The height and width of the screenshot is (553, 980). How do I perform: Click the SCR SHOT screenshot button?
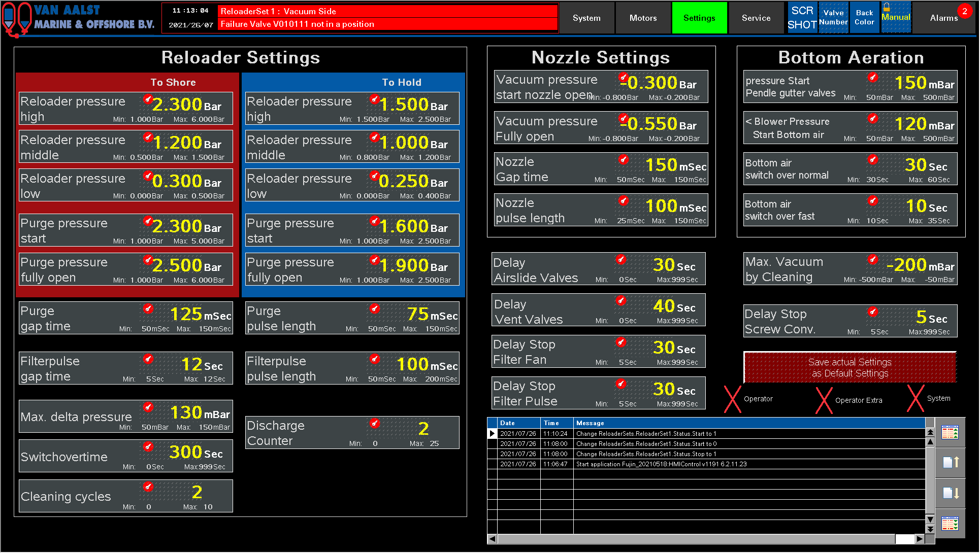point(802,18)
